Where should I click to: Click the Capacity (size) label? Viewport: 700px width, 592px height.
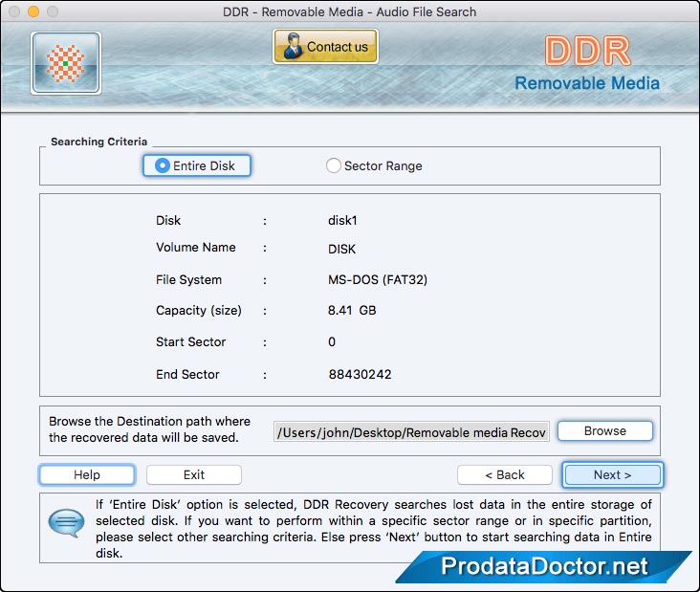click(199, 310)
